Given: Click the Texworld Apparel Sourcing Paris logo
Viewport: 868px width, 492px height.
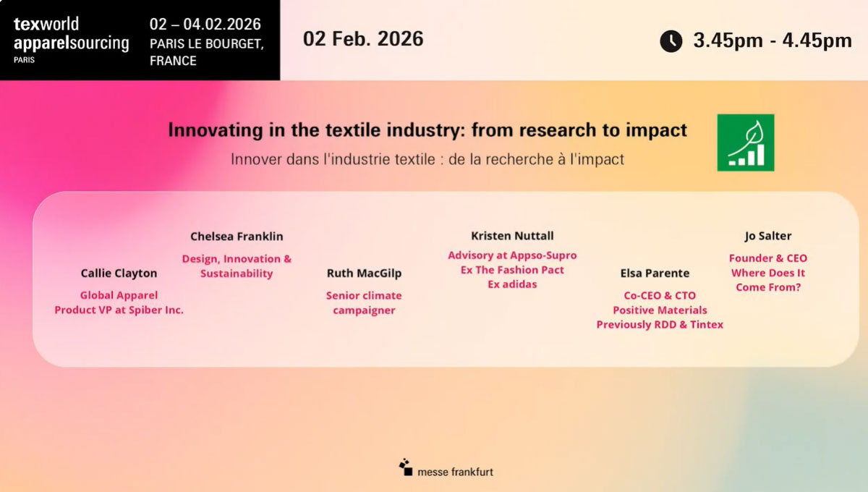Looking at the screenshot, I should click(x=71, y=39).
